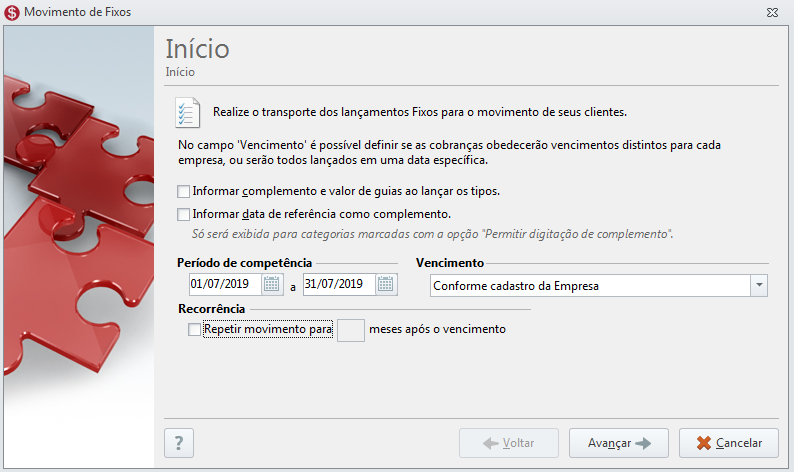
Task: Click the Movimento de Fixos app icon
Action: click(x=12, y=12)
